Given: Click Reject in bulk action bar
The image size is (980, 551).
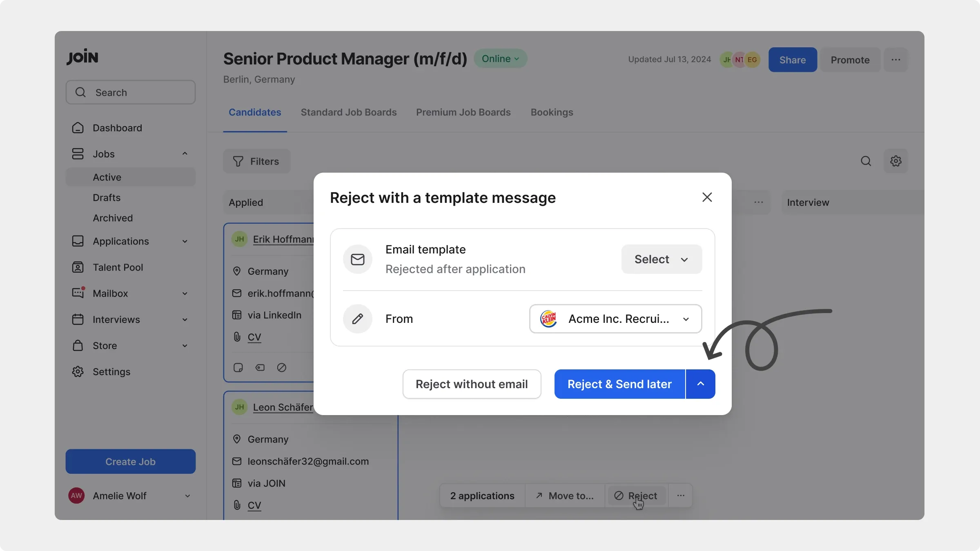Looking at the screenshot, I should pyautogui.click(x=636, y=496).
